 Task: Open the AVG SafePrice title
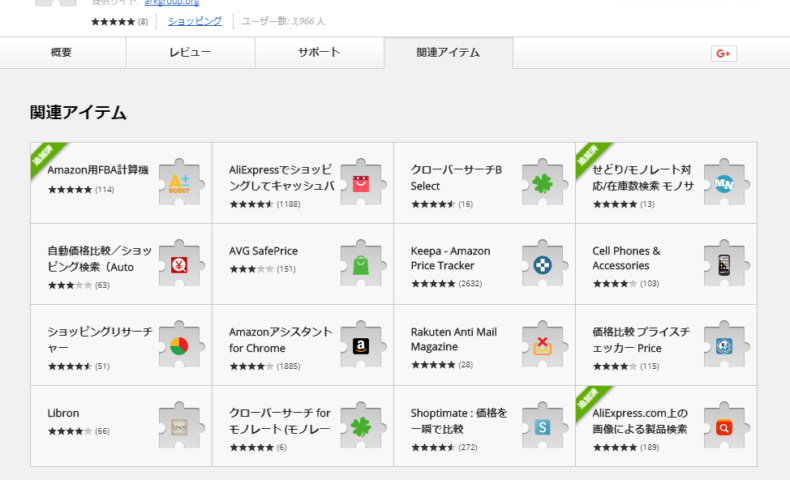tap(263, 251)
